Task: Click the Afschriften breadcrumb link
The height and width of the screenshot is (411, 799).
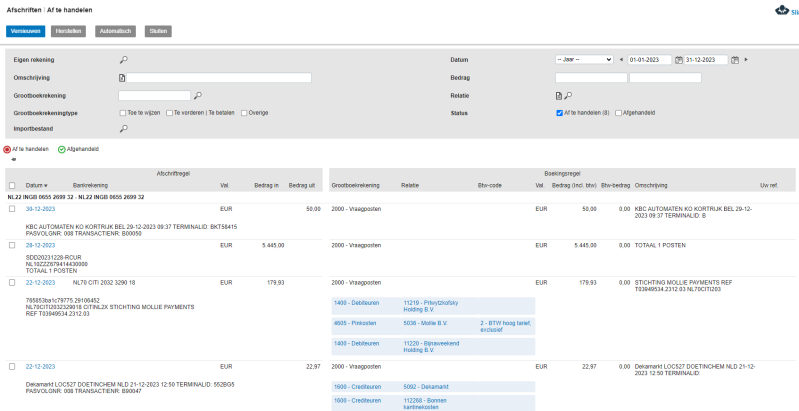Action: 25,9
